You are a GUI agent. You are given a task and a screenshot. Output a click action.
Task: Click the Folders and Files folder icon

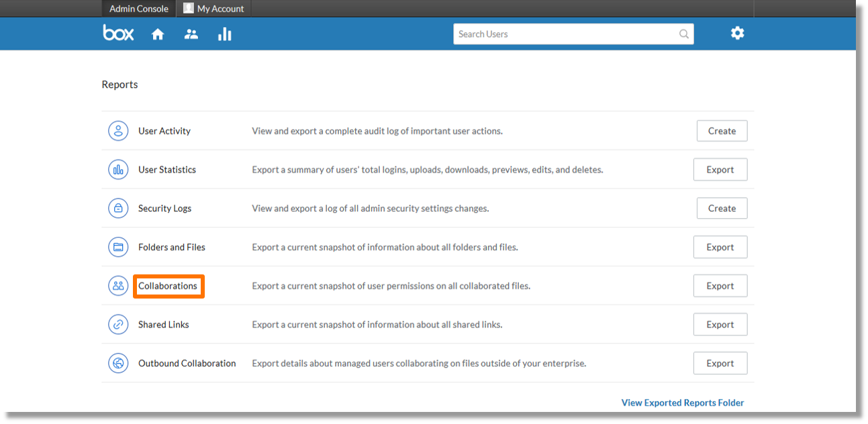pos(118,247)
